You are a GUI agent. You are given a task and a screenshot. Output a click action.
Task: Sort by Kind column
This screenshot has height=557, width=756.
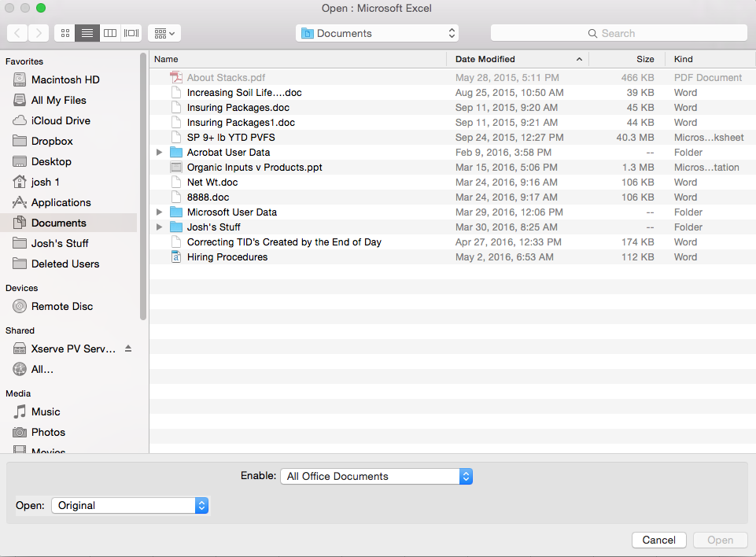(x=710, y=59)
